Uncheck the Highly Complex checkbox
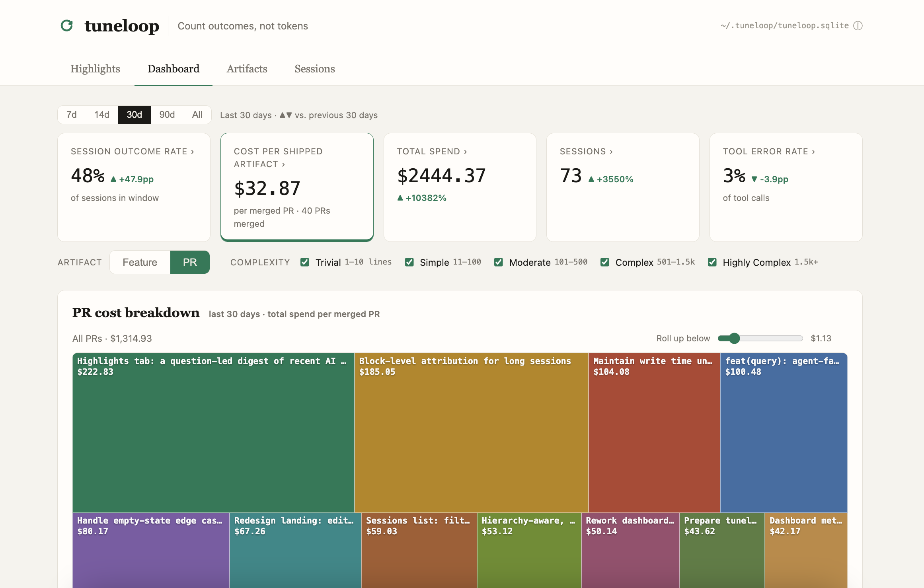 pyautogui.click(x=712, y=262)
